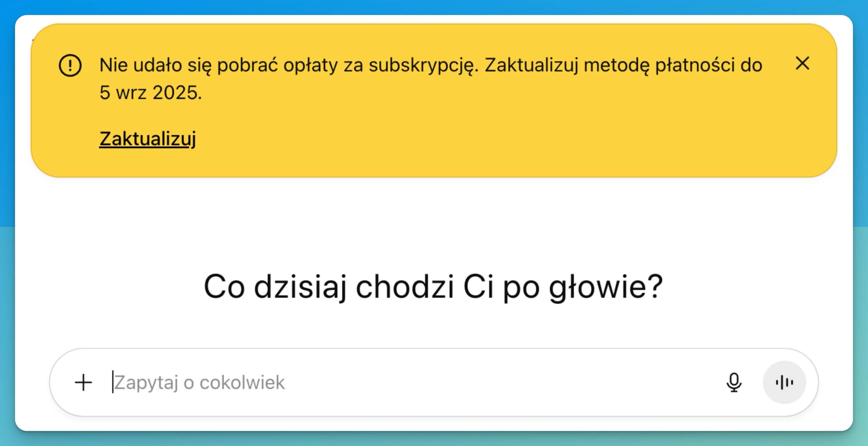Start dictation with the microphone icon
Screen dimensions: 868x446
(x=734, y=383)
